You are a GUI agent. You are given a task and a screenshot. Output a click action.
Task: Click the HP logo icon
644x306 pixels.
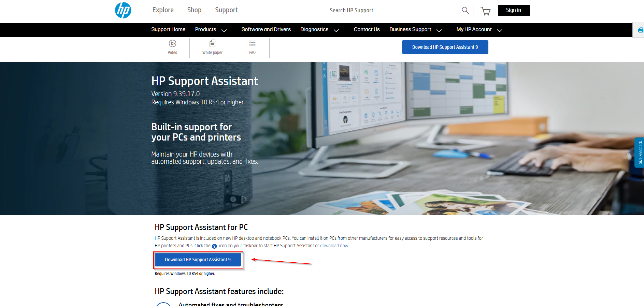(123, 10)
